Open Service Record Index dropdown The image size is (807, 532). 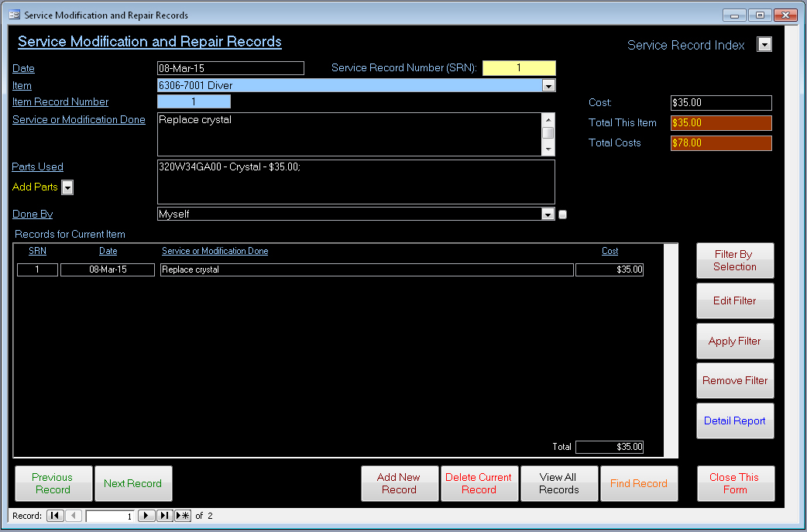point(764,45)
